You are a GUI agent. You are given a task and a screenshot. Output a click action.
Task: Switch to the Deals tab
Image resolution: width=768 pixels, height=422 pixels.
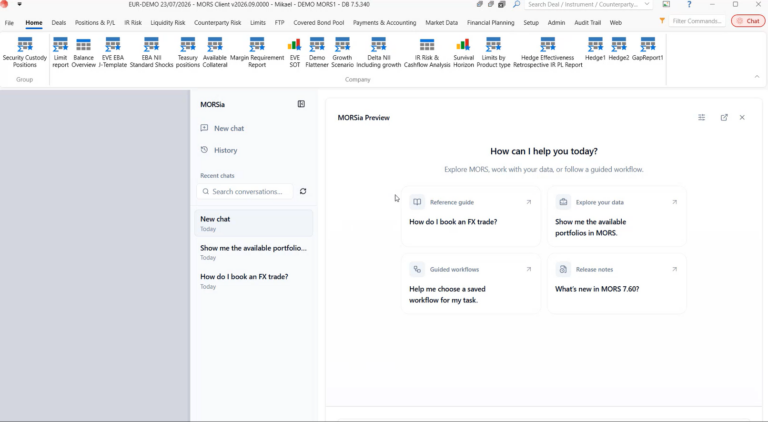pos(59,23)
